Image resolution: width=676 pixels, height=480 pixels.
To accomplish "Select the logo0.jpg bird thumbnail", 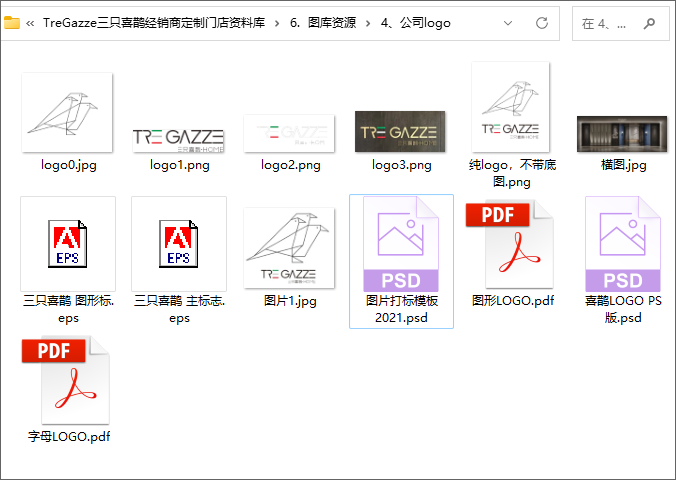I will 67,113.
